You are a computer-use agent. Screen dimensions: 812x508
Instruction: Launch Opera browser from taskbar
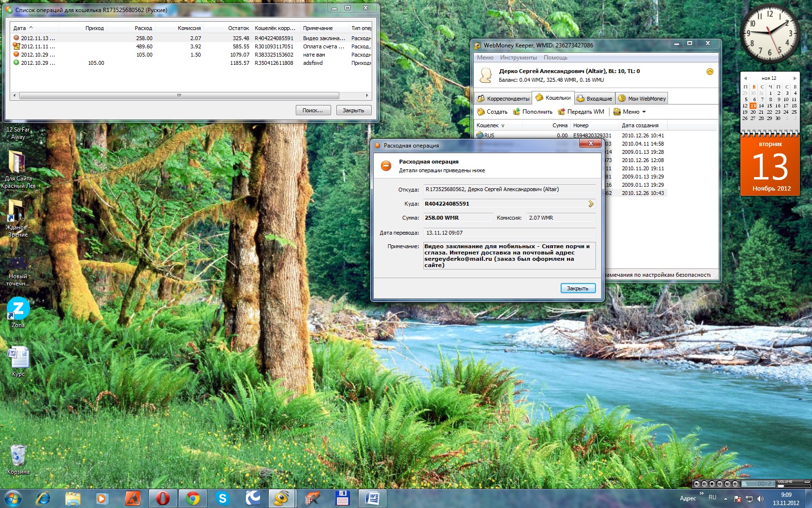[163, 498]
